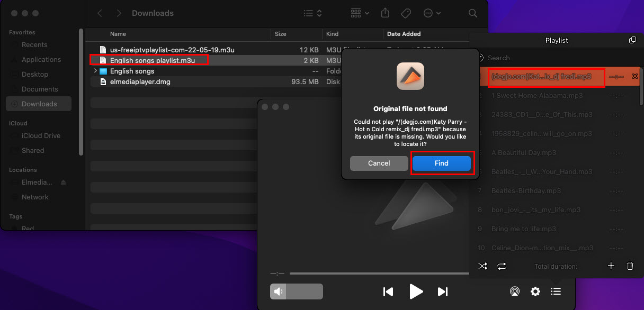Click the Finder share icon
644x310 pixels.
[x=386, y=13]
